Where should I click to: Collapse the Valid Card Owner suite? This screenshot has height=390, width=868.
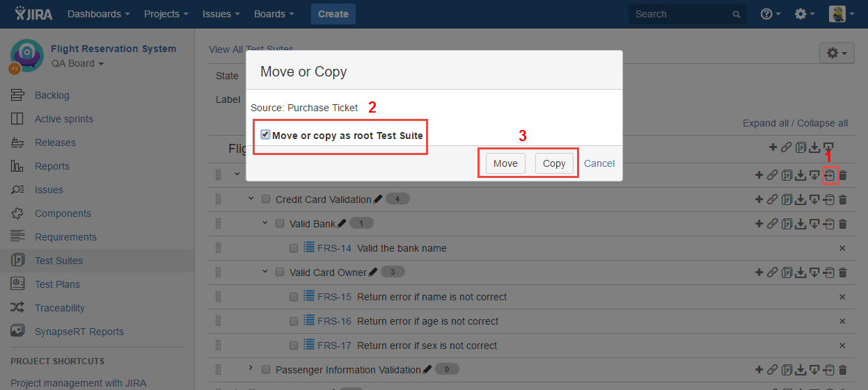(x=265, y=272)
